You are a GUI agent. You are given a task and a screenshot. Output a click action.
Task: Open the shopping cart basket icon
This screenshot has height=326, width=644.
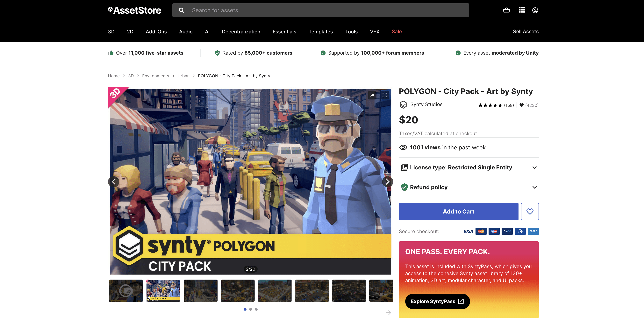[506, 10]
